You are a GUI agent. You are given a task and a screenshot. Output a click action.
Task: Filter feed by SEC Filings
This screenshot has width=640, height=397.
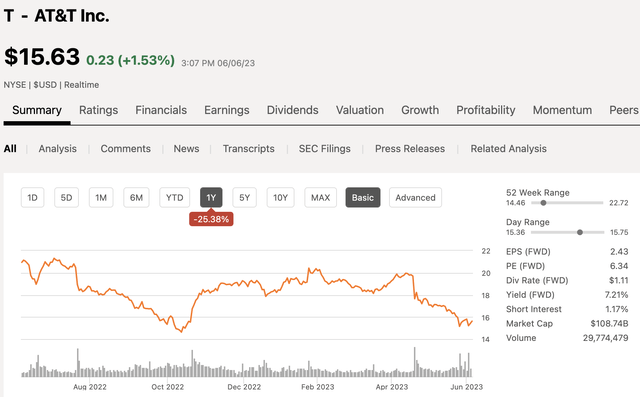pyautogui.click(x=324, y=149)
